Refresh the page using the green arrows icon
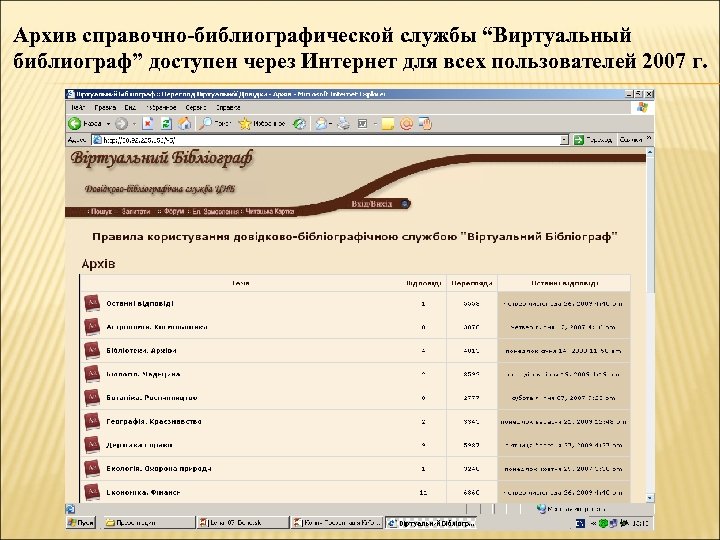The image size is (720, 540). 166,124
